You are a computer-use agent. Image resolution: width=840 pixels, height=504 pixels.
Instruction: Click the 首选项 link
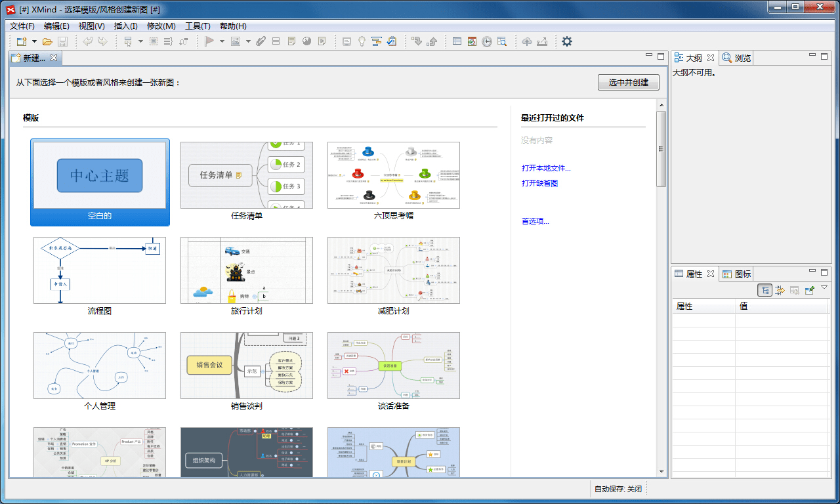pyautogui.click(x=535, y=221)
